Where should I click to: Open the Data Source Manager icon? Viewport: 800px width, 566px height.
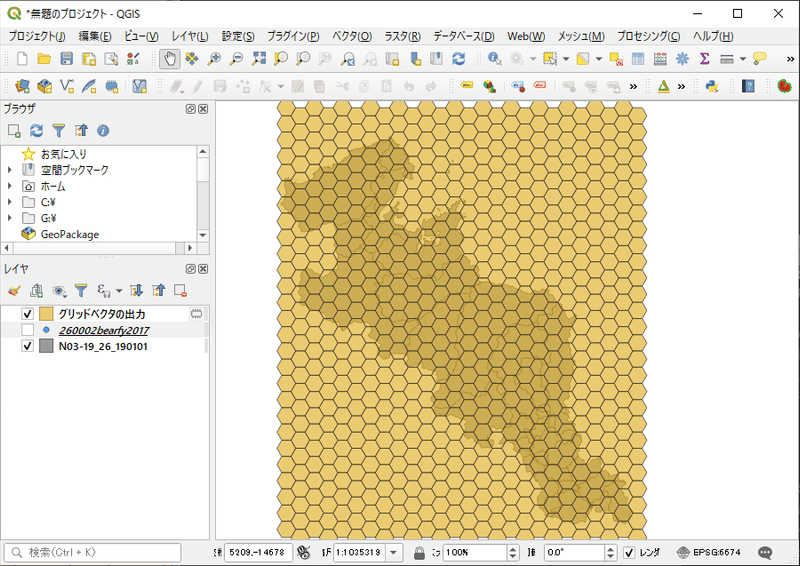22,86
